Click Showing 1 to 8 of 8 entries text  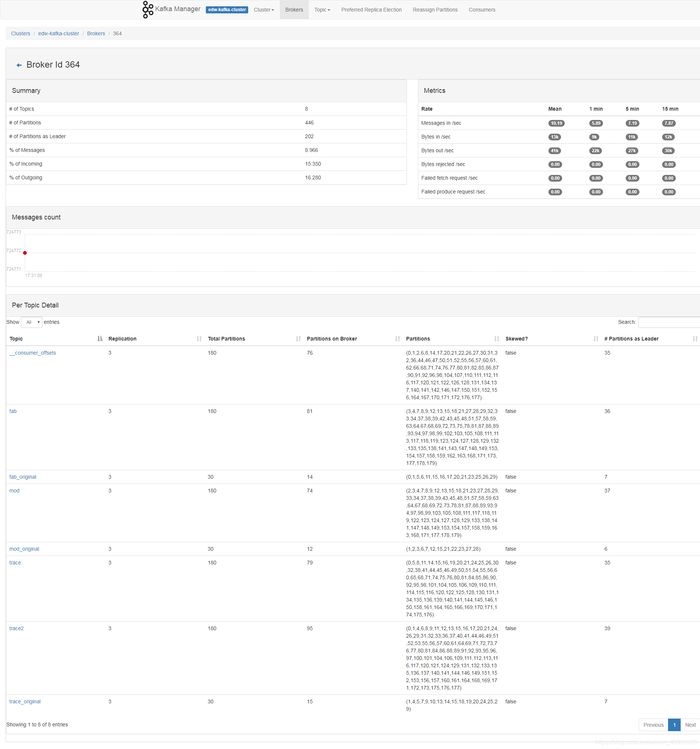(x=37, y=724)
